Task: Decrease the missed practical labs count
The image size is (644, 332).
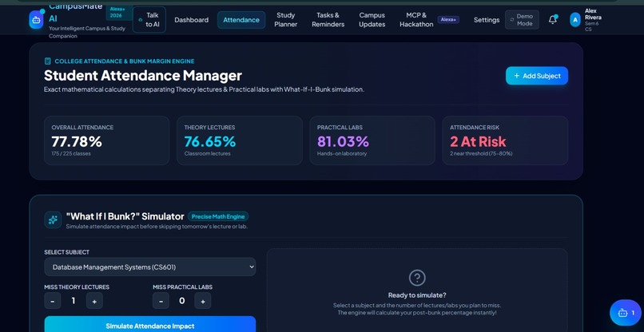Action: pyautogui.click(x=161, y=301)
